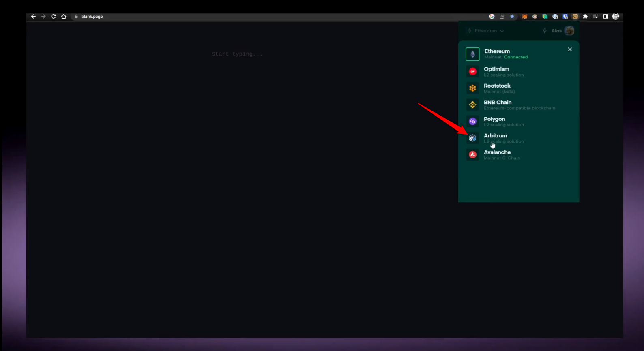Screen dimensions: 644x351
Task: Click the BNB Chain logo icon
Action: (x=472, y=105)
